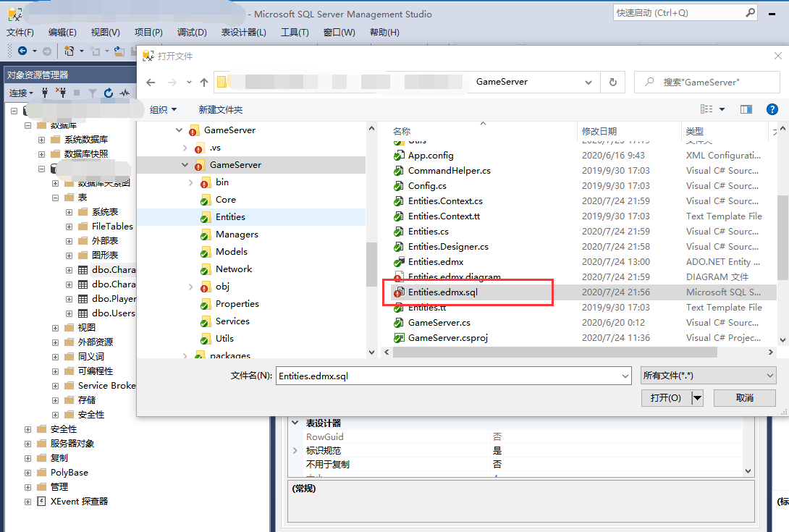Click the Disconnect plug icon with red X
Viewport: 789px width, 532px height.
(60, 93)
